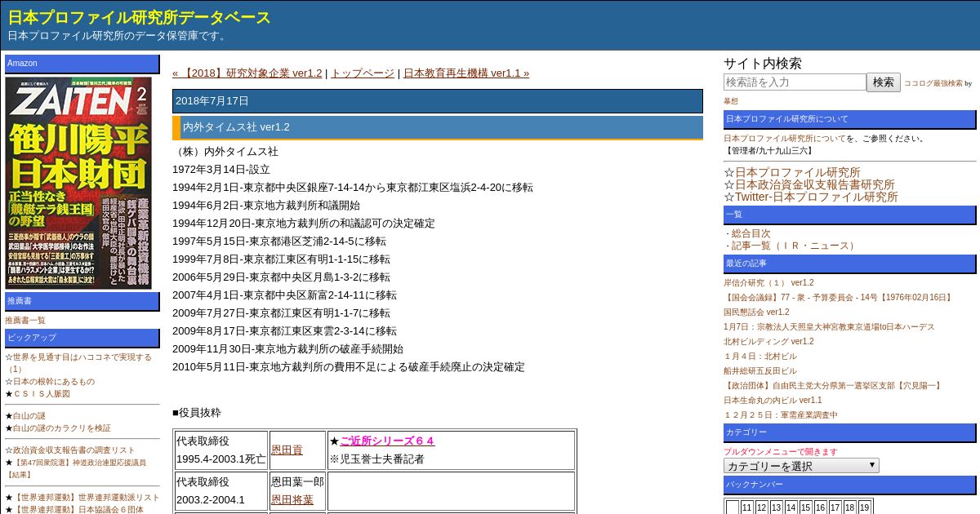
Task: Open recent article 船井総研五反田ビル
Action: [760, 371]
